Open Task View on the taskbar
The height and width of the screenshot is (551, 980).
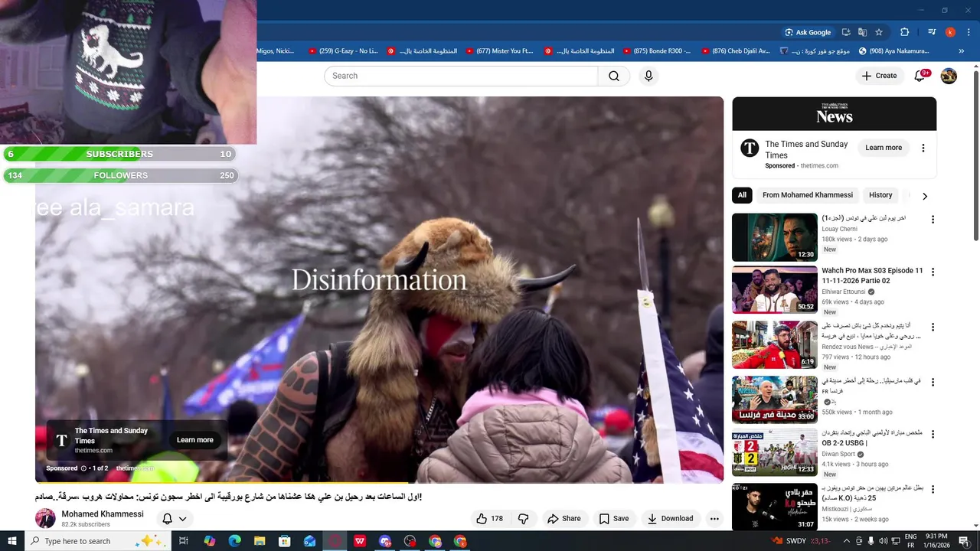pyautogui.click(x=184, y=541)
